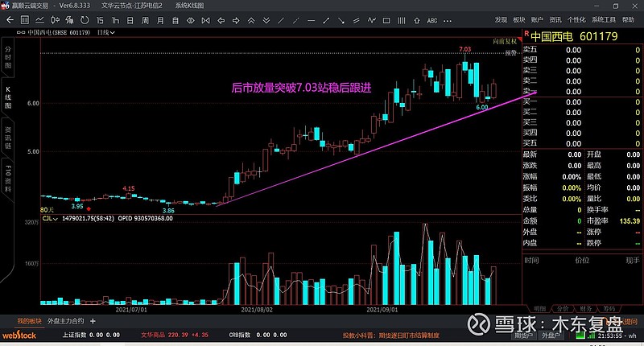Select the down-right arrow line tool
Screen dimensions: 644x346
pyautogui.click(x=341, y=20)
